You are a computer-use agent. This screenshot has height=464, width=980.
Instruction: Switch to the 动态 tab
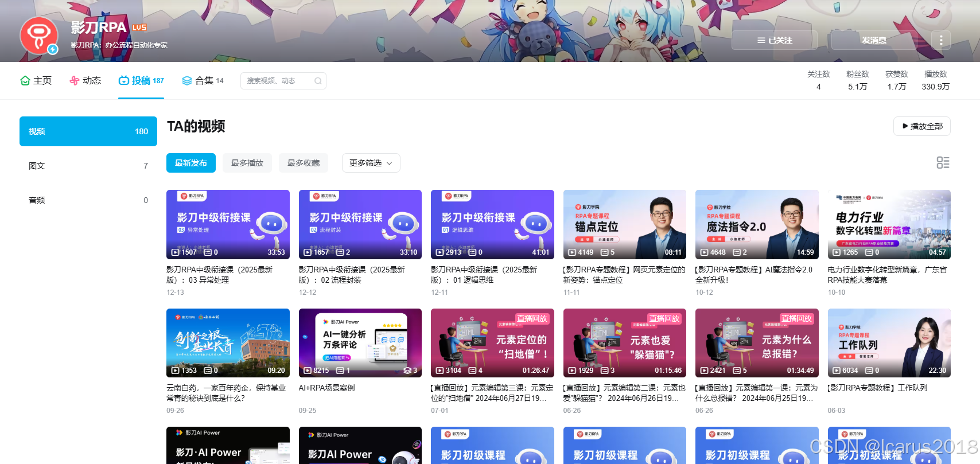(85, 80)
